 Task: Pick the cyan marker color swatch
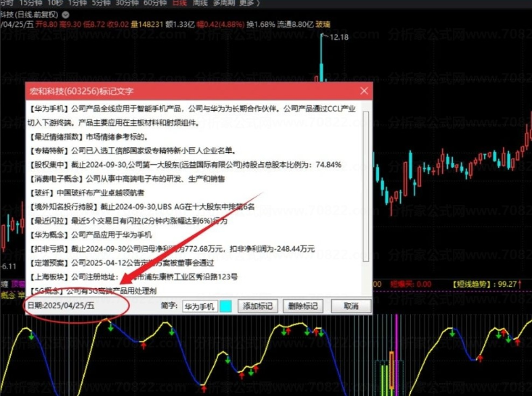(x=225, y=306)
